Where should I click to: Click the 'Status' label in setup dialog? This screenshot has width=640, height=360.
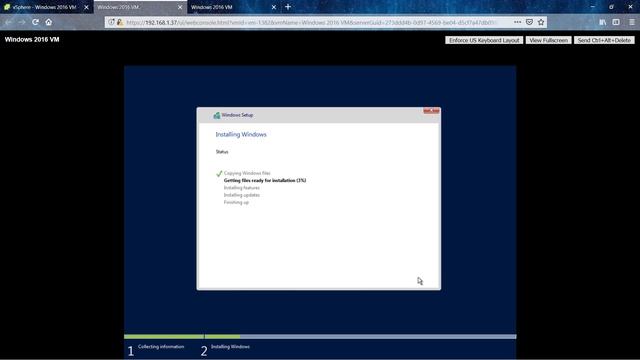click(x=222, y=152)
